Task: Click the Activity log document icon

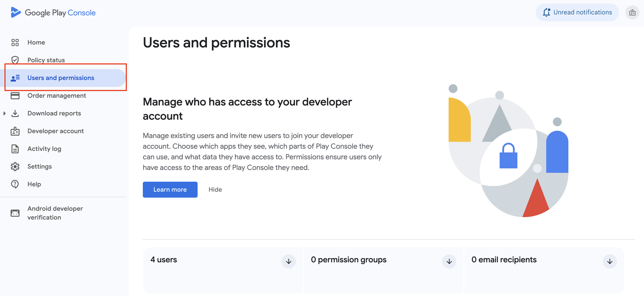Action: click(15, 149)
